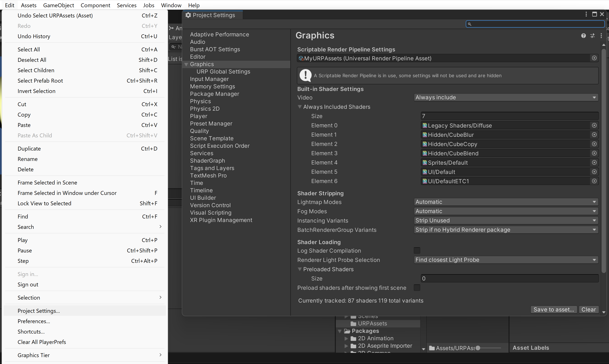Open object picker for MyURPAssets field
The height and width of the screenshot is (364, 609).
(594, 58)
